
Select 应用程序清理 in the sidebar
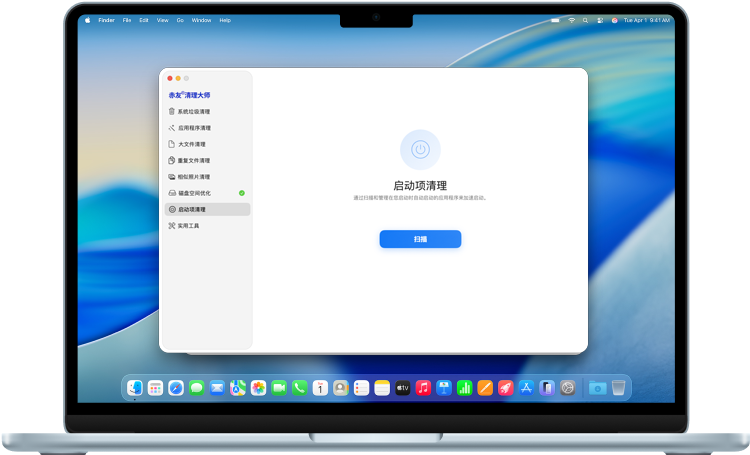point(194,128)
